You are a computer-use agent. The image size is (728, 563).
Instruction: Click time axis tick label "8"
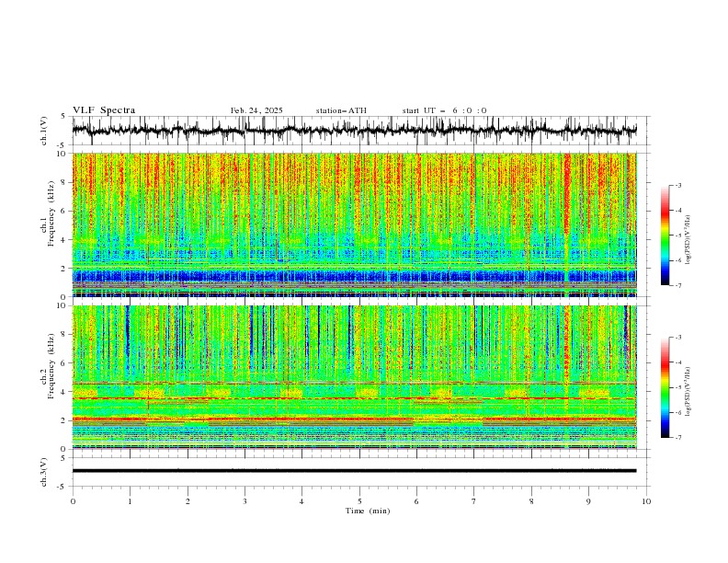pyautogui.click(x=531, y=501)
